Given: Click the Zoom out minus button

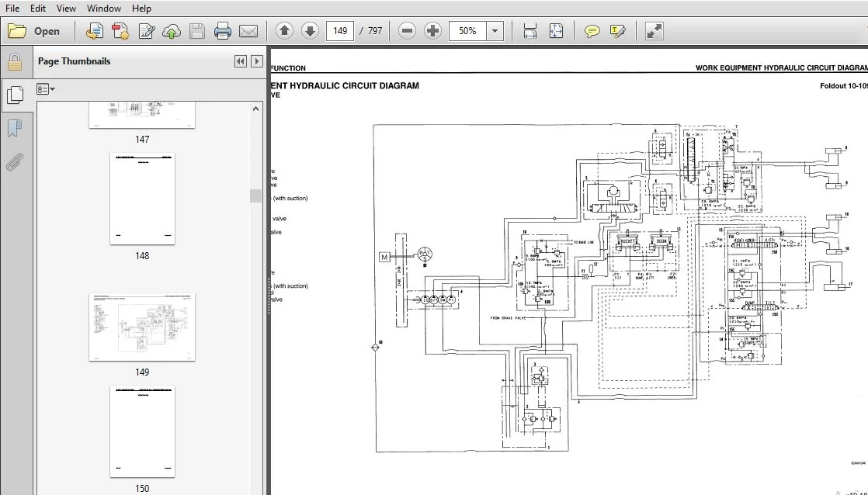Looking at the screenshot, I should (407, 31).
